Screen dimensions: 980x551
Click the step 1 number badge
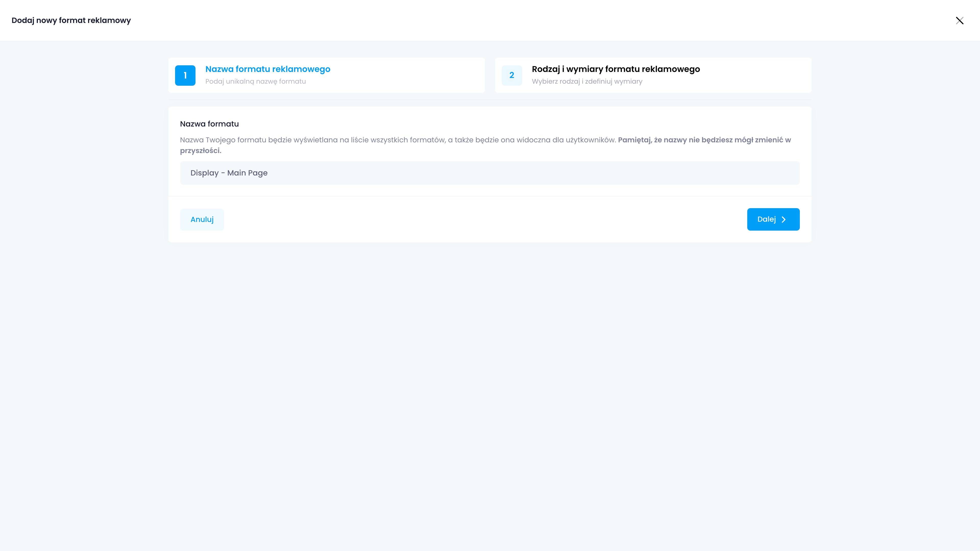click(x=185, y=75)
